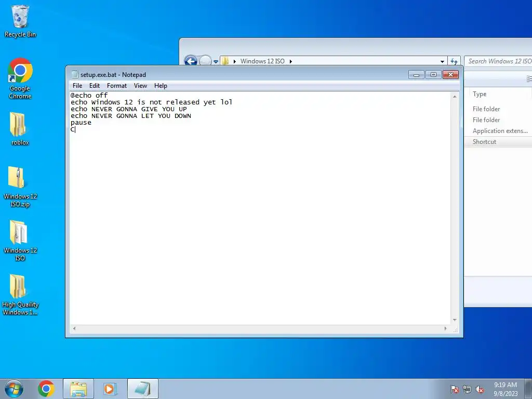Click the network status tray icon

pos(467,390)
